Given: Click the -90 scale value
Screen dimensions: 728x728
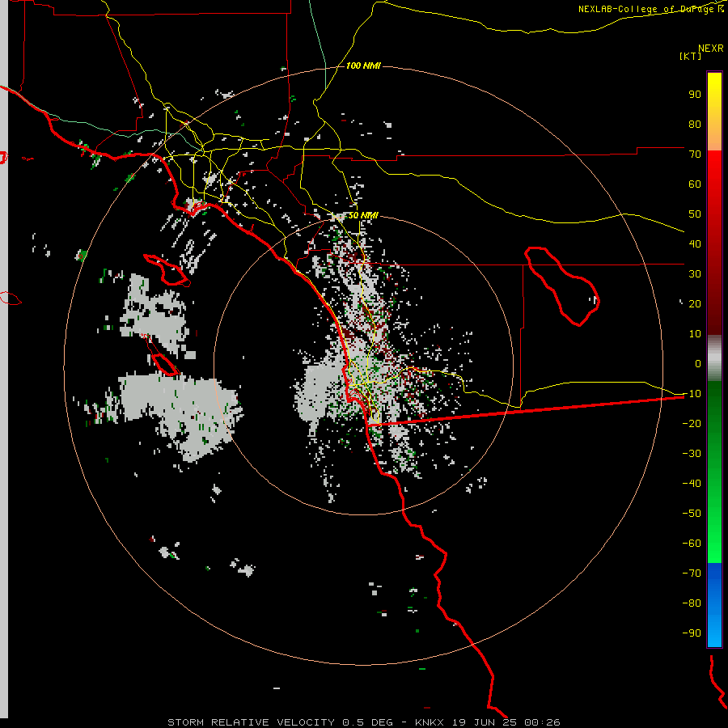Looking at the screenshot, I should [x=692, y=633].
